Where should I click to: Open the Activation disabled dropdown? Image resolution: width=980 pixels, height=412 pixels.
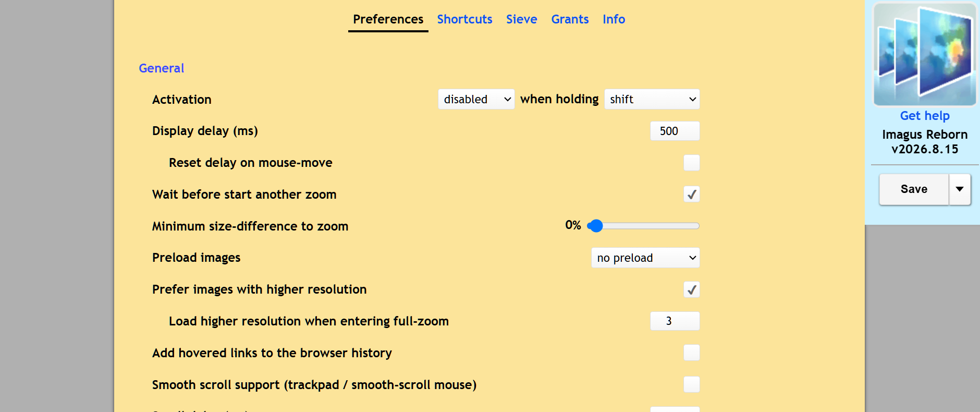(476, 99)
